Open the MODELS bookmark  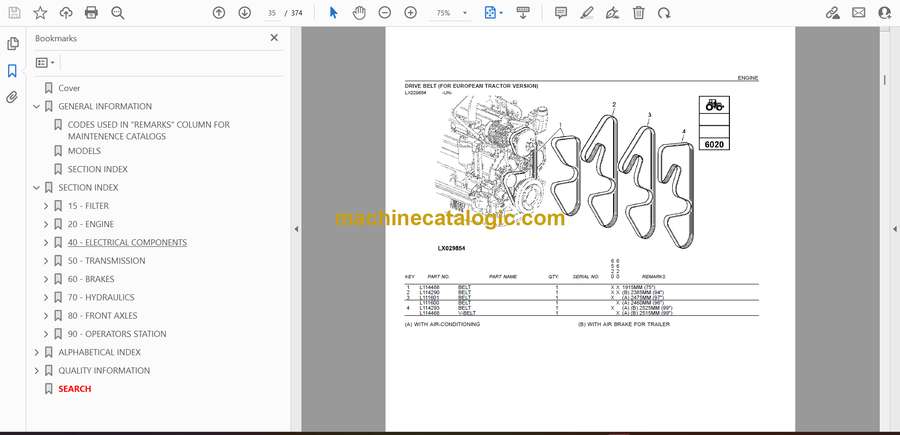[84, 151]
